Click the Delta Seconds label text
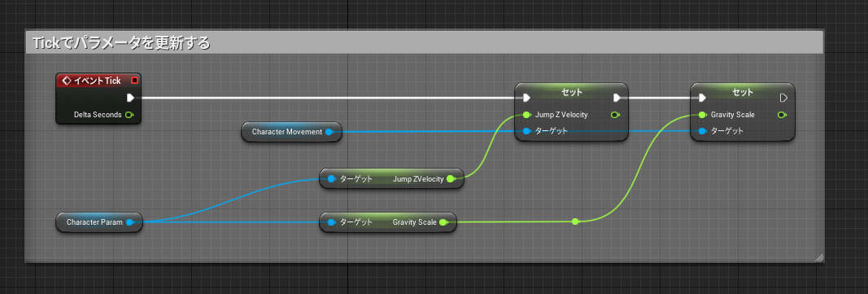Screen dimensions: 868x294 pos(98,115)
